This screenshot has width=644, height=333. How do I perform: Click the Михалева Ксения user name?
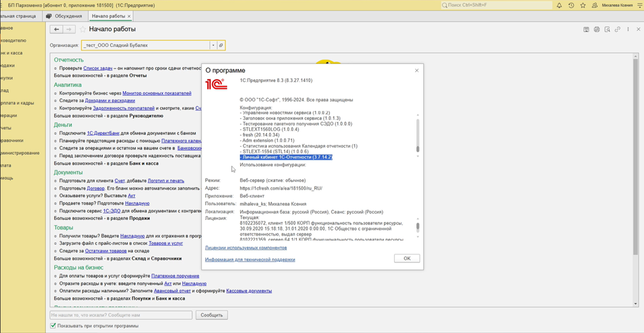(x=617, y=5)
